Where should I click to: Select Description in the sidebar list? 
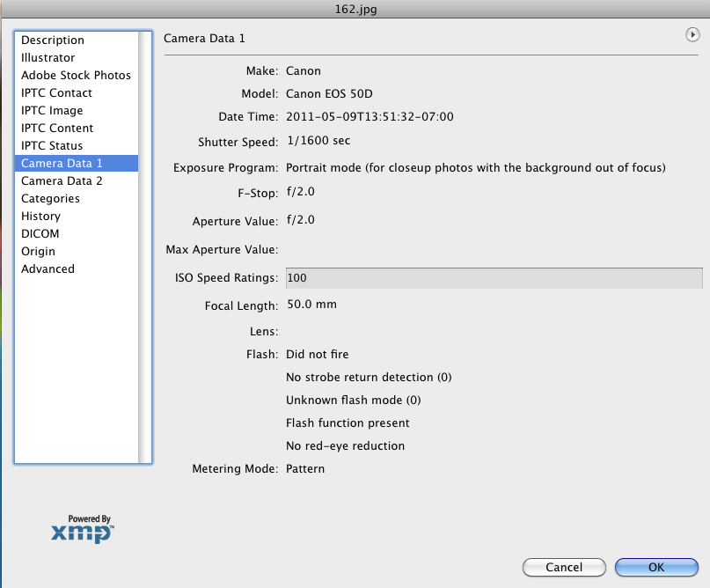[53, 40]
